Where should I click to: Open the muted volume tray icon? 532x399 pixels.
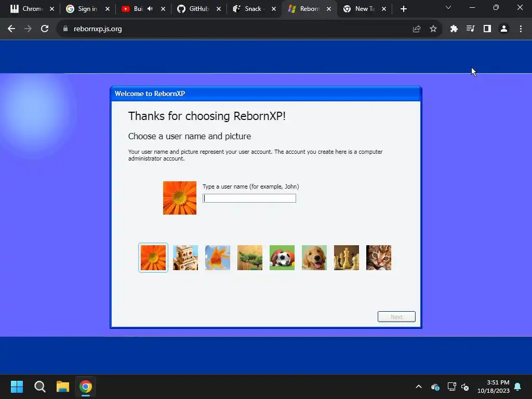pos(465,387)
